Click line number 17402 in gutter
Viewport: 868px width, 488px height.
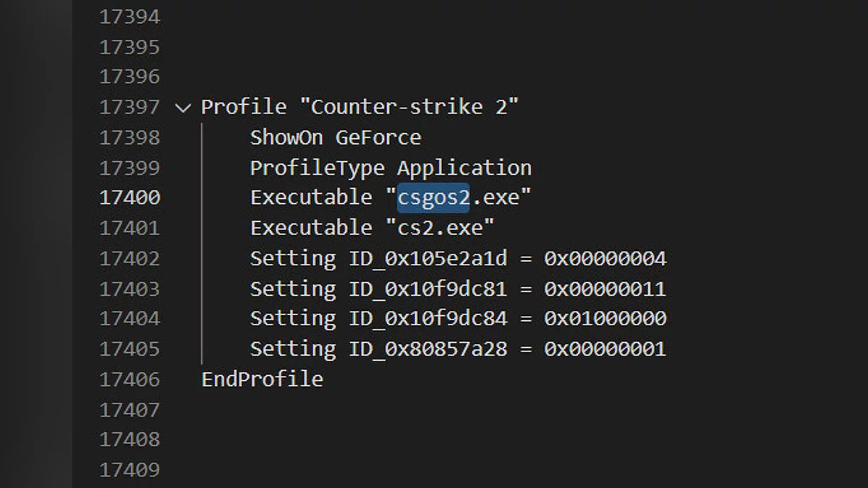click(129, 258)
